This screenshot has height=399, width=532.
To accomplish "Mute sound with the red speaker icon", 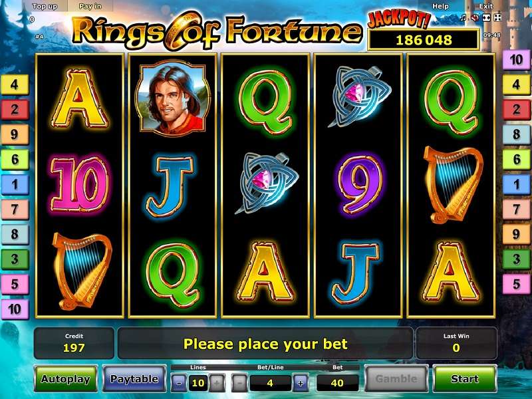I will coord(475,18).
